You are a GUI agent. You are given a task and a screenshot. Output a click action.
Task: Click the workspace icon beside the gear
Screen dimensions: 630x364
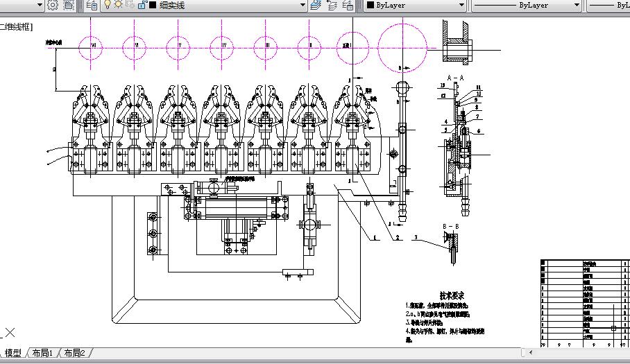coord(69,5)
